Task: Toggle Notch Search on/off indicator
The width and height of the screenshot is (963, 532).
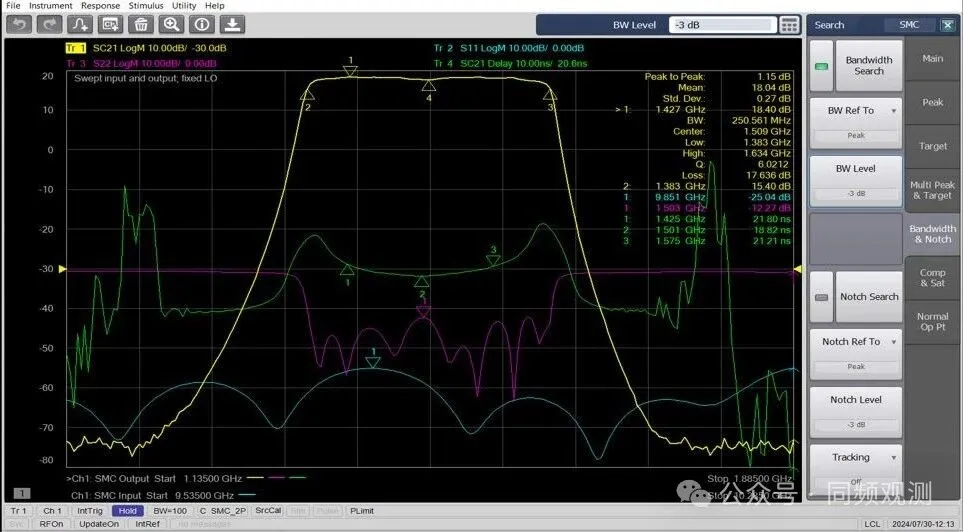Action: tap(821, 297)
